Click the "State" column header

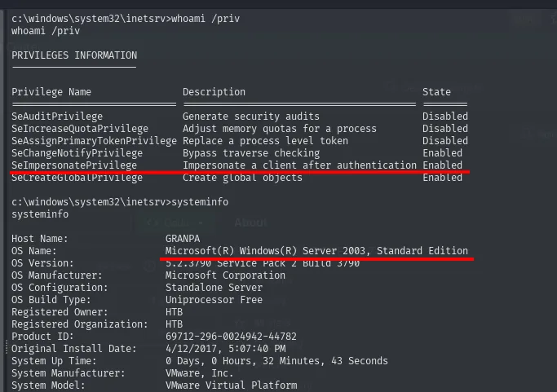(436, 92)
